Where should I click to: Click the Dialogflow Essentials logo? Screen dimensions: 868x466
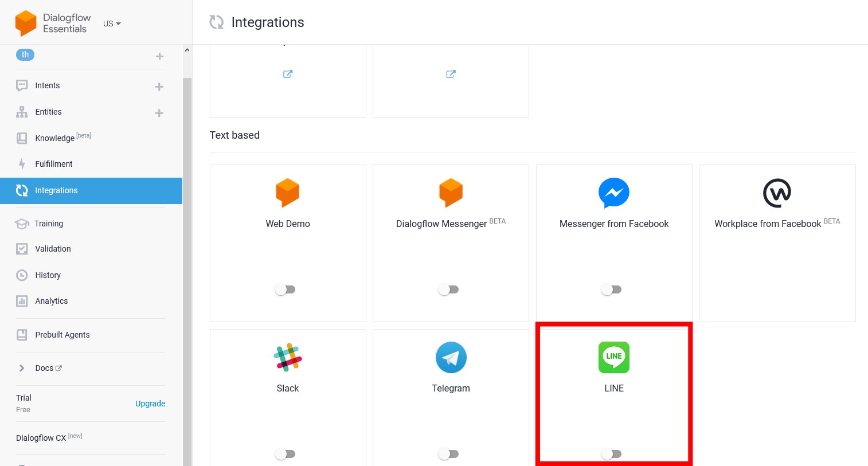(x=52, y=23)
